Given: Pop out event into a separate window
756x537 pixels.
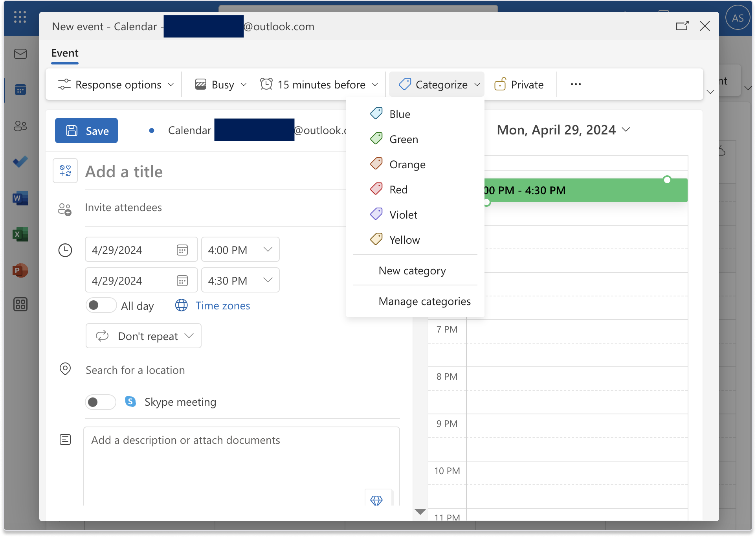Looking at the screenshot, I should [x=683, y=26].
